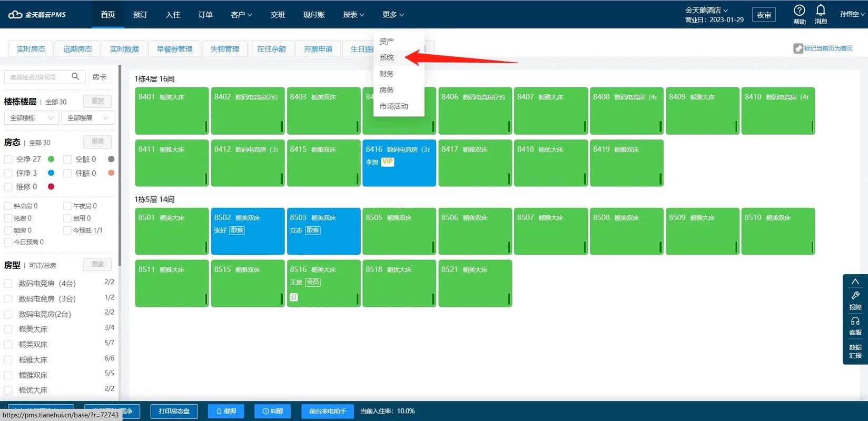Image resolution: width=868 pixels, height=421 pixels.
Task: Toggle the 午夜房 0 filter checkbox
Action: [x=67, y=206]
